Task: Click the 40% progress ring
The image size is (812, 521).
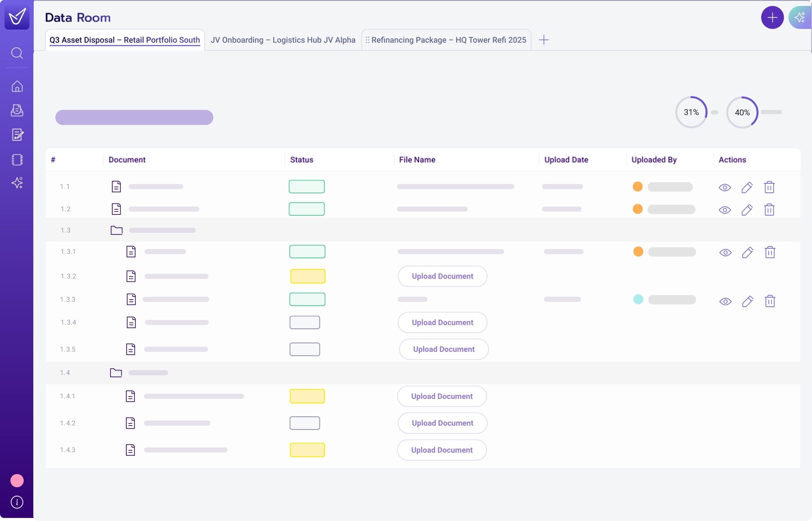Action: (742, 113)
